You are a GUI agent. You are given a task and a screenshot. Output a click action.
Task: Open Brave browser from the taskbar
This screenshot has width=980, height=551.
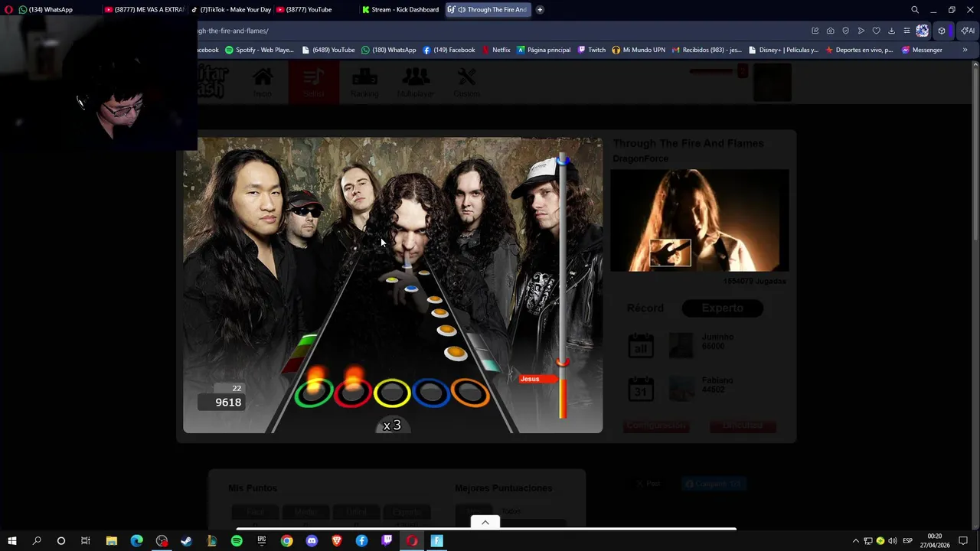(337, 541)
